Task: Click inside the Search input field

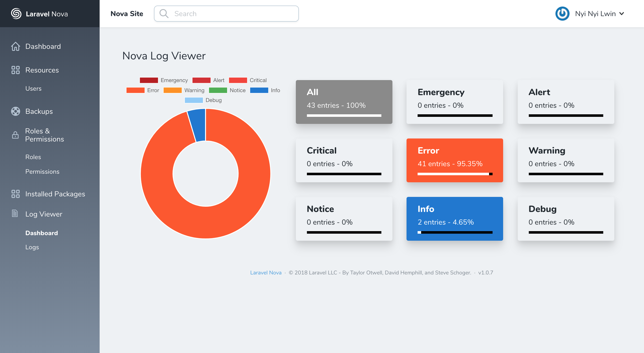Action: point(226,13)
